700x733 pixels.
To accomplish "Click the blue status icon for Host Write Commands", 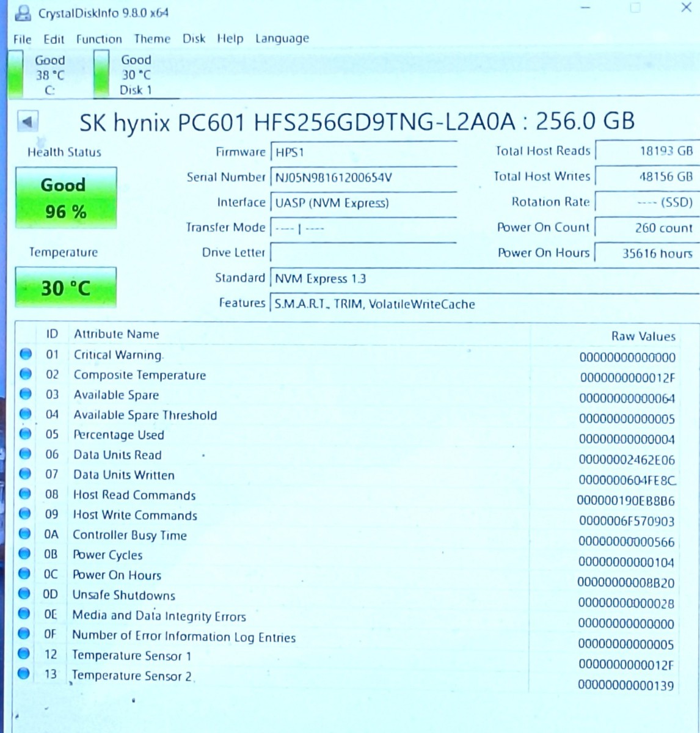I will pyautogui.click(x=25, y=514).
